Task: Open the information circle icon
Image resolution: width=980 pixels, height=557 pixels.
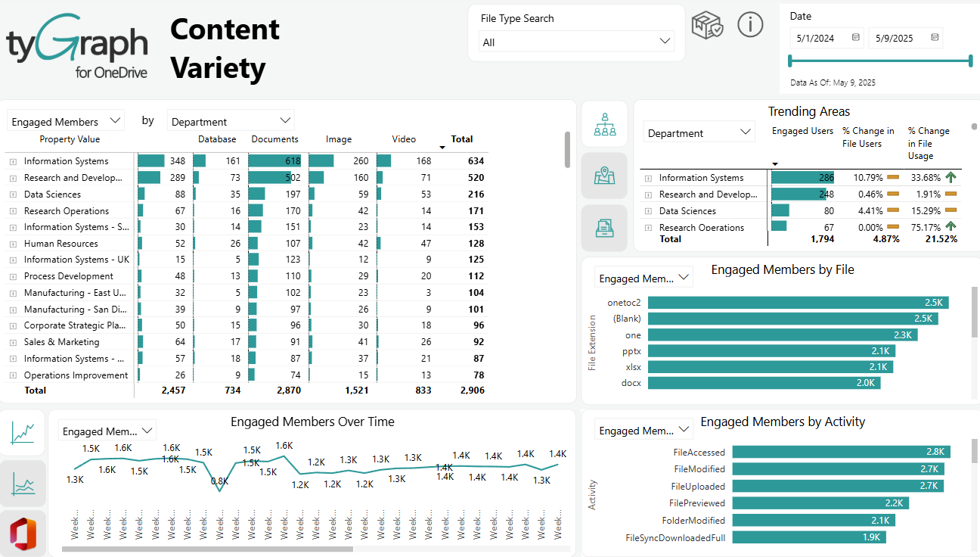Action: (x=750, y=25)
